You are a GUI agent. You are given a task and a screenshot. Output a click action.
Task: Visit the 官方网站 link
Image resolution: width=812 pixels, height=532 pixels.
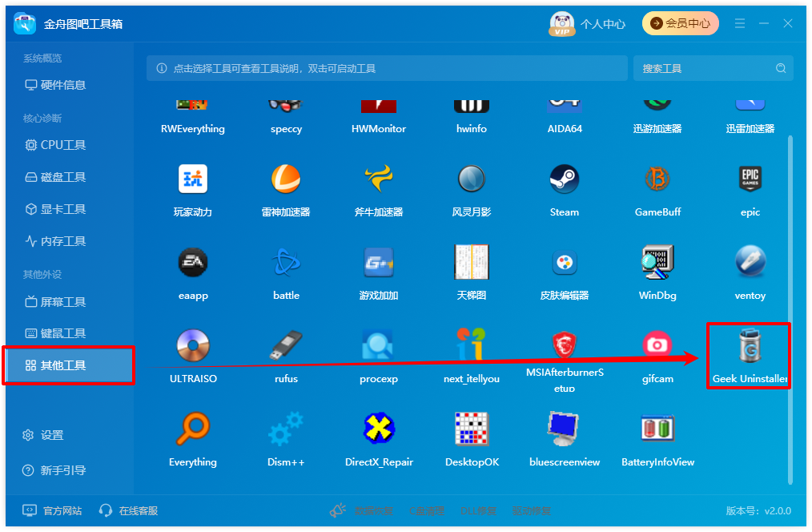[52, 510]
